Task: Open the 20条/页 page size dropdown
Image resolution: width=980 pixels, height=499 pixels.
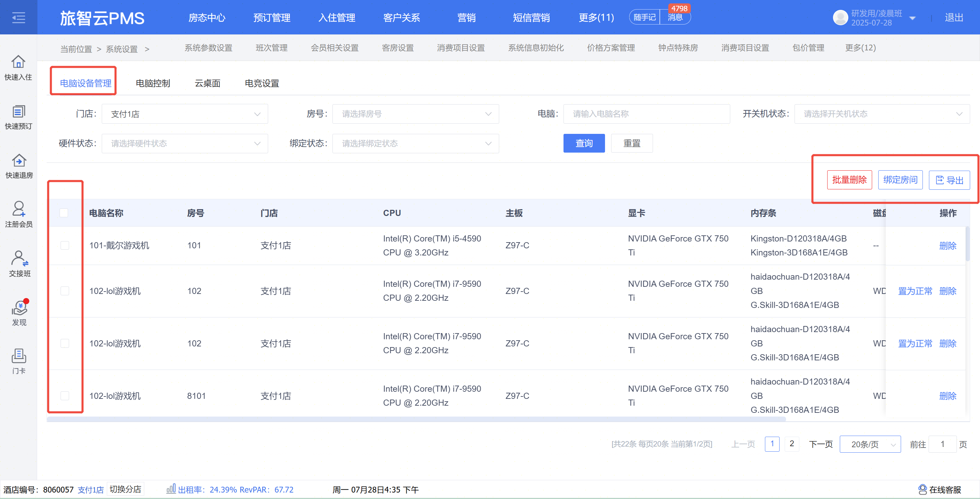Action: point(870,444)
